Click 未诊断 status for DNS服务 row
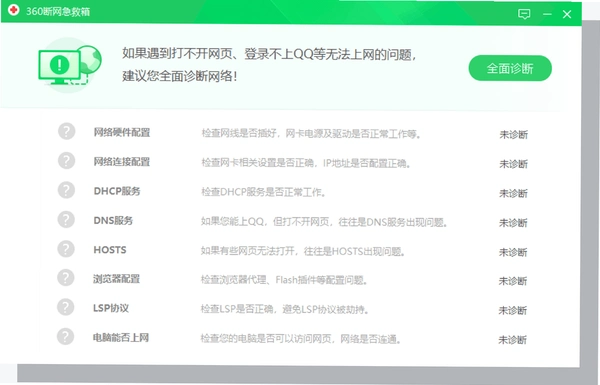Screen dimensions: 600x385 (513, 223)
